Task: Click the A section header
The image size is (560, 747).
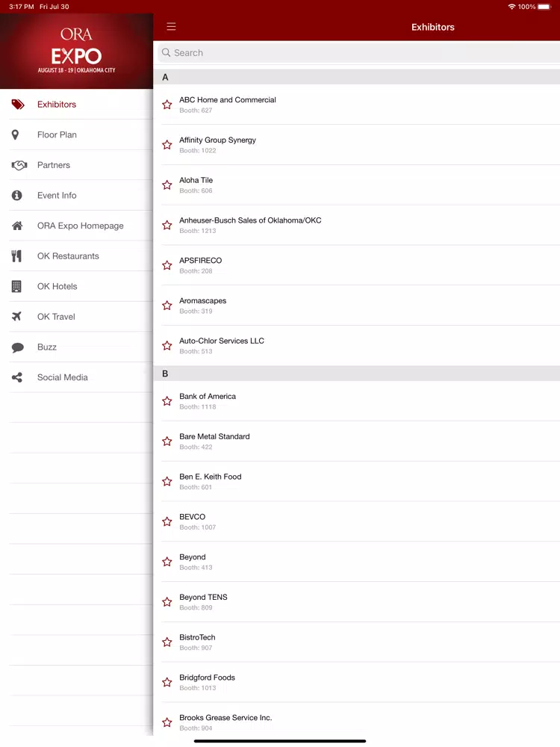Action: pos(357,77)
